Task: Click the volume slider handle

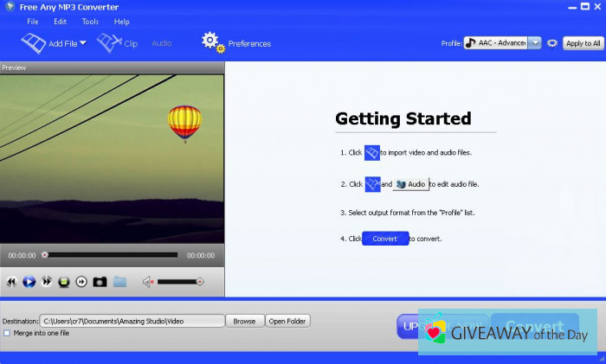Action: click(x=200, y=281)
